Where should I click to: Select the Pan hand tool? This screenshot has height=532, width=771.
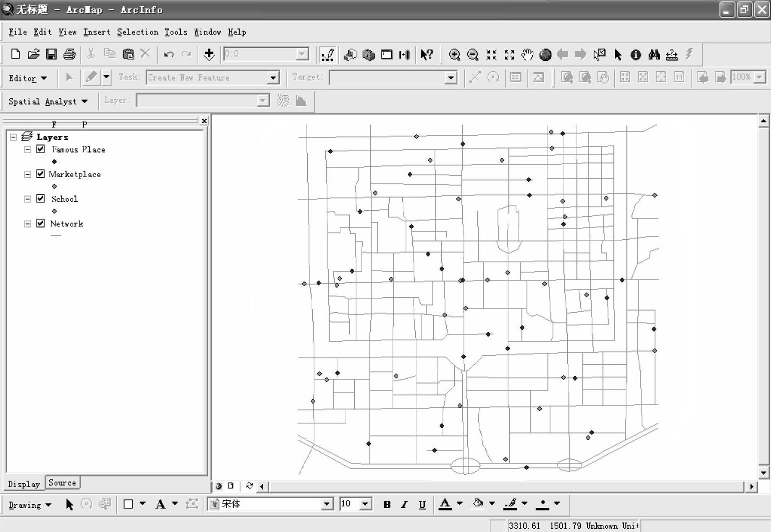point(527,54)
